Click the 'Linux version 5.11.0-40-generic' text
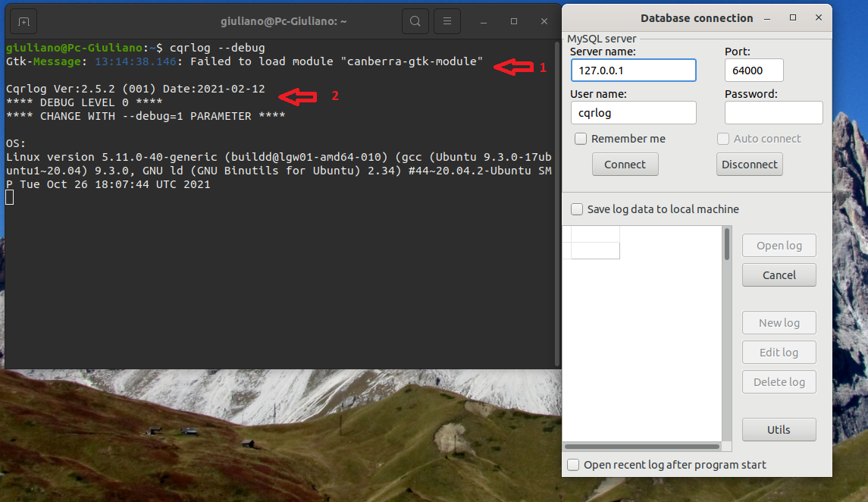This screenshot has width=868, height=502. (x=112, y=157)
